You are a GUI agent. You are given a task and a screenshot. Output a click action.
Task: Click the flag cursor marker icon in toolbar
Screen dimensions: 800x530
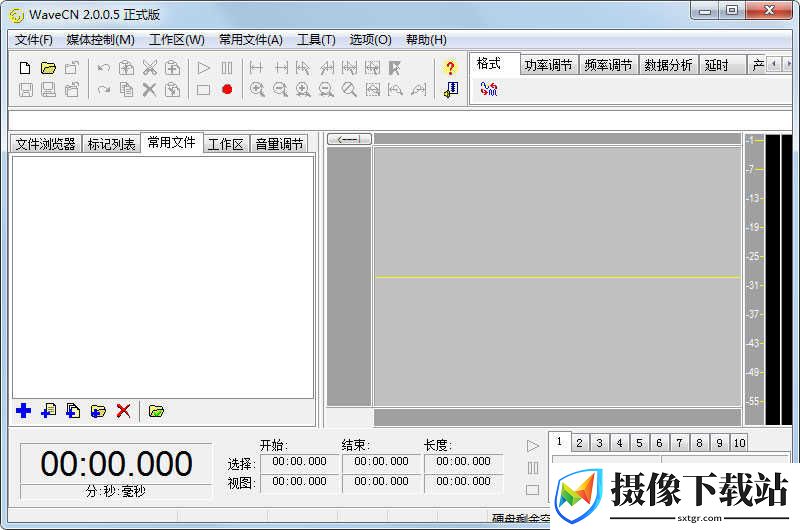click(395, 68)
